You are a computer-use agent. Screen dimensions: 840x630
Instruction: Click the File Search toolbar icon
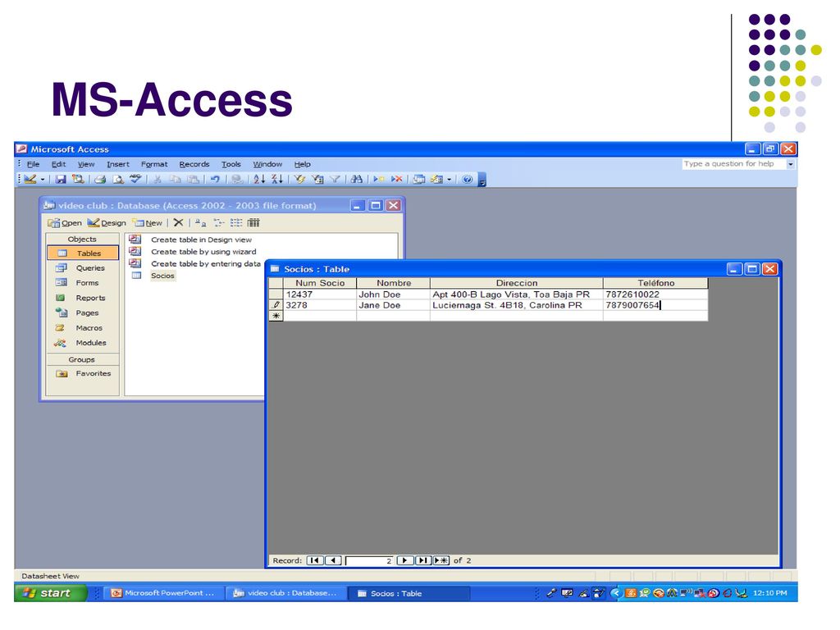click(x=78, y=180)
